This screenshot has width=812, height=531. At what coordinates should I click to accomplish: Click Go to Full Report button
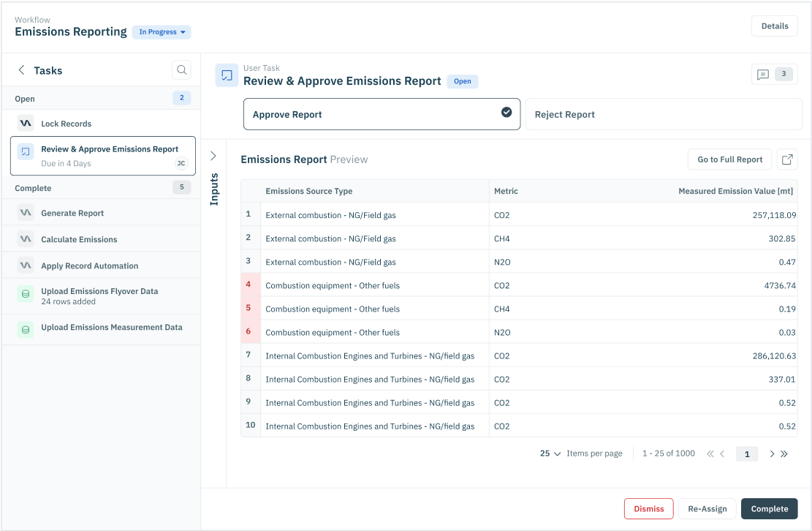pyautogui.click(x=729, y=159)
